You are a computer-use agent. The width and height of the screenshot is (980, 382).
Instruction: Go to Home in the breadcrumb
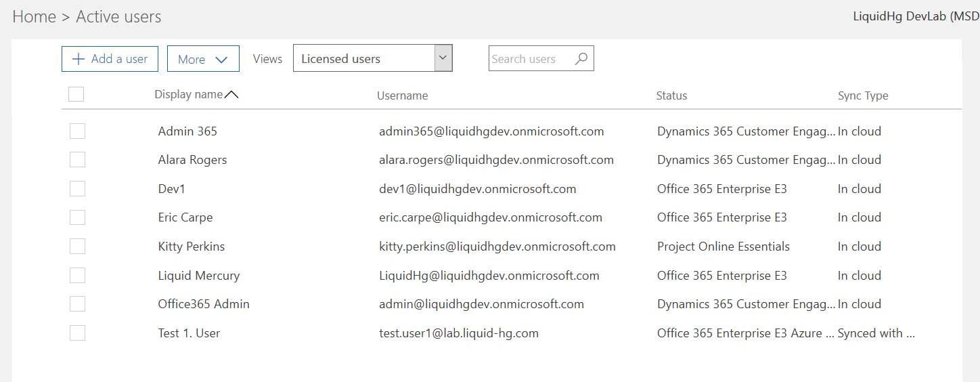coord(34,17)
